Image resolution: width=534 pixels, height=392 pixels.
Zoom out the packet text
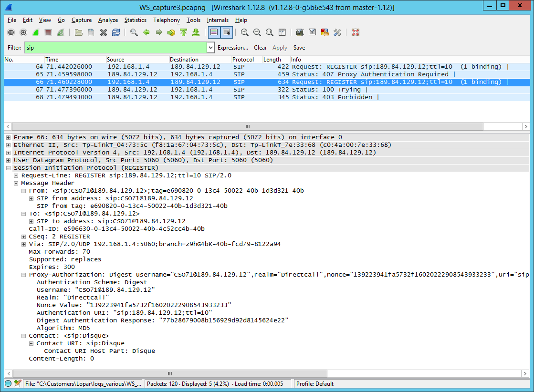(257, 32)
